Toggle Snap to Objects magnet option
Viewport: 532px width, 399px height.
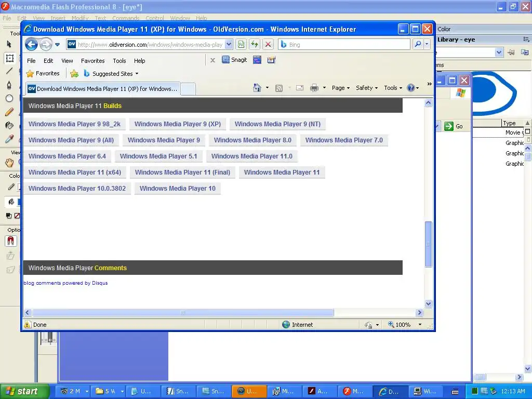tap(10, 241)
